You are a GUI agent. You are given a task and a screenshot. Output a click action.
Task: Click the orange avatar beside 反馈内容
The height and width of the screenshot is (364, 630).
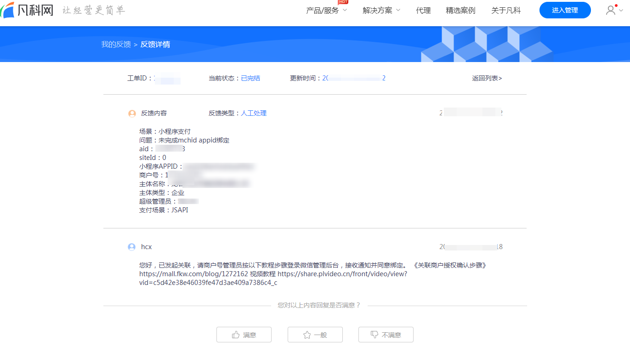point(132,114)
